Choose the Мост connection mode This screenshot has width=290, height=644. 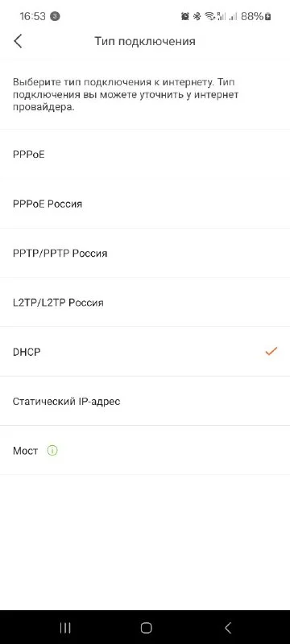tap(145, 451)
